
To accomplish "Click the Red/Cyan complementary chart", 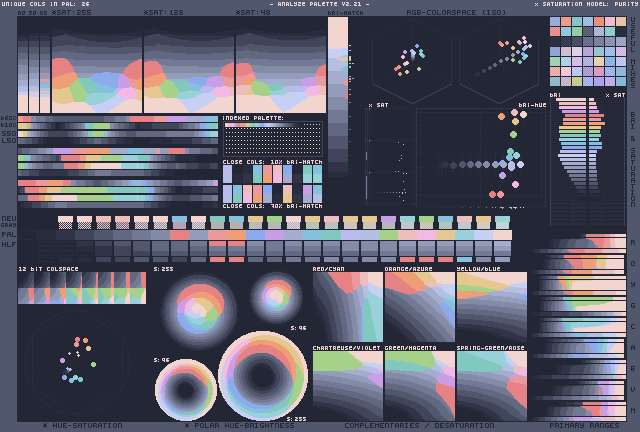I will pos(347,307).
